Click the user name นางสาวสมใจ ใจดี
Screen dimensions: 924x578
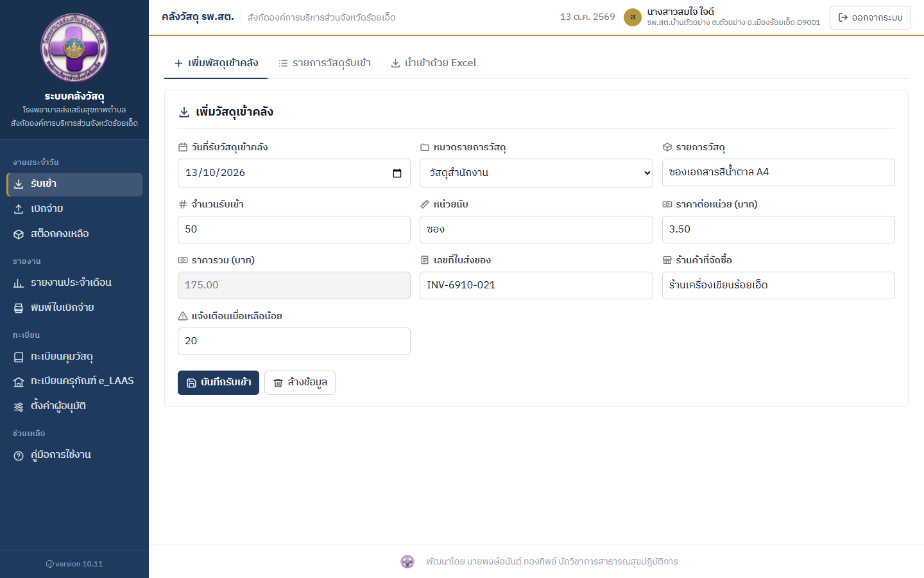pyautogui.click(x=681, y=12)
